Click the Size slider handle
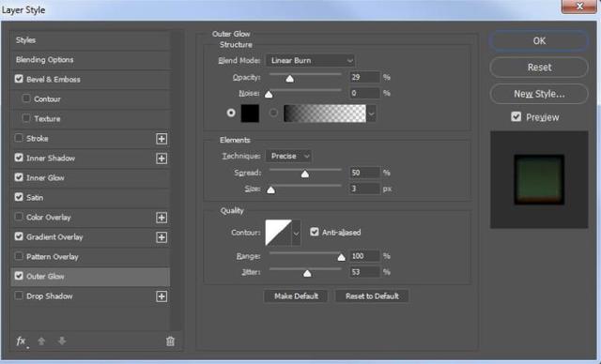601x364 pixels. pyautogui.click(x=270, y=190)
